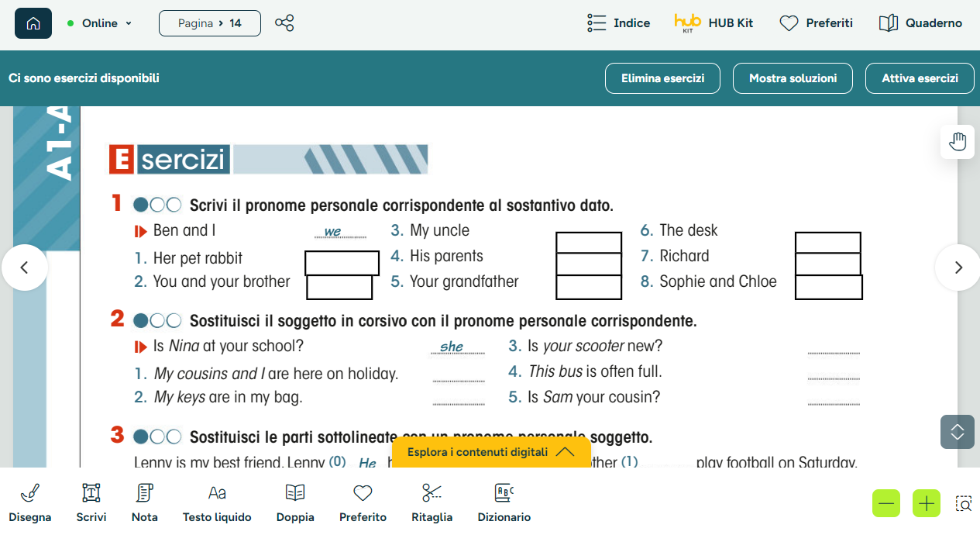Add a note with Nota tool
The image size is (980, 535).
(145, 502)
